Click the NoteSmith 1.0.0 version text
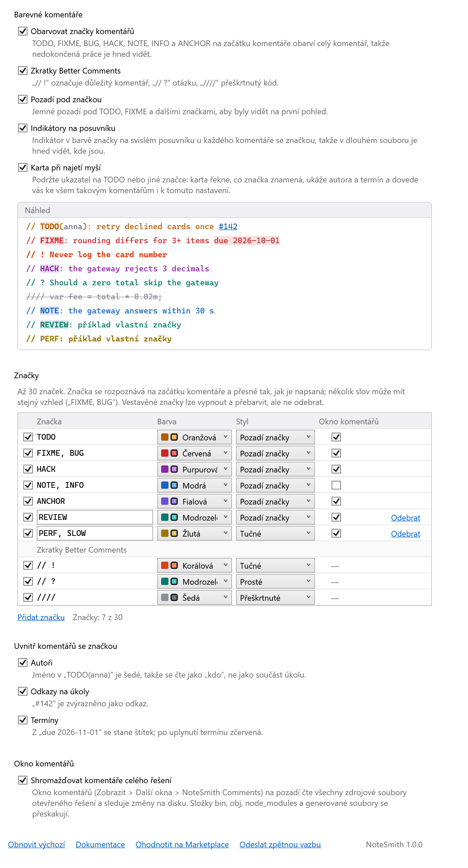Image resolution: width=468 pixels, height=868 pixels. [x=394, y=845]
